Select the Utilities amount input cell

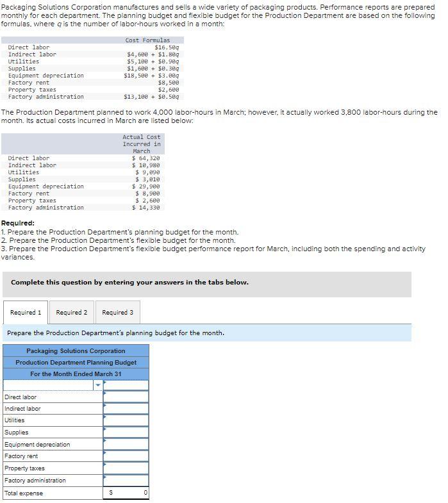(x=126, y=420)
